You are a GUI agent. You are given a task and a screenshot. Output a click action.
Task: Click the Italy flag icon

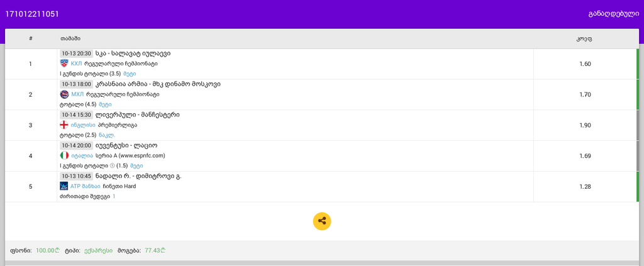(x=64, y=155)
